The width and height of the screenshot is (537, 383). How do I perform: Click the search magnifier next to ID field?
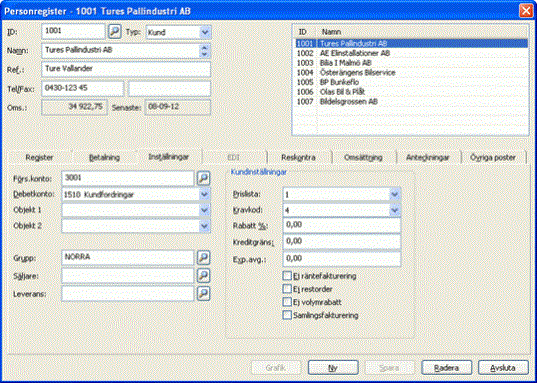(115, 32)
